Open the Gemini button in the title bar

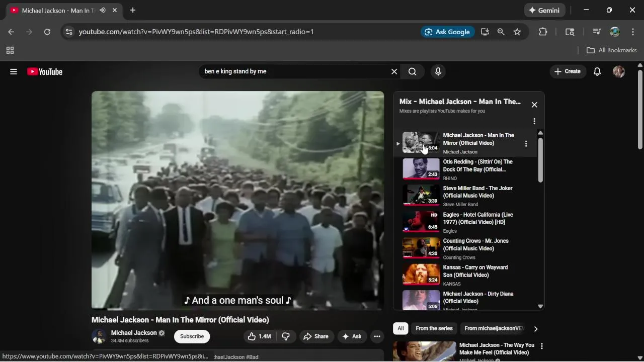click(545, 10)
